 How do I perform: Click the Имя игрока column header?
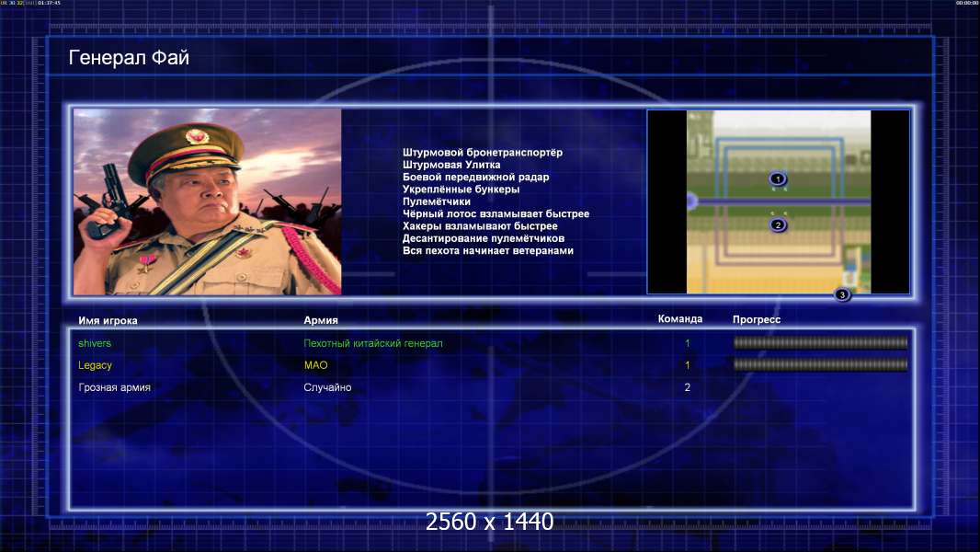pos(108,321)
